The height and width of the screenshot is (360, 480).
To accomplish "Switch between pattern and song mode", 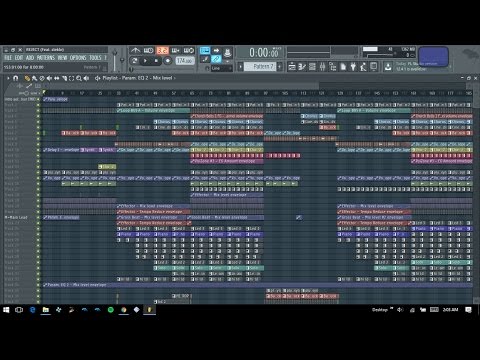I will [x=135, y=61].
